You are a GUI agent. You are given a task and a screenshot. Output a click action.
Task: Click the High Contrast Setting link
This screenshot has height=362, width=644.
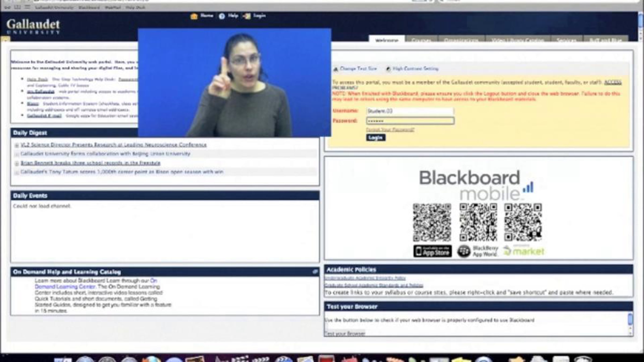pyautogui.click(x=415, y=69)
